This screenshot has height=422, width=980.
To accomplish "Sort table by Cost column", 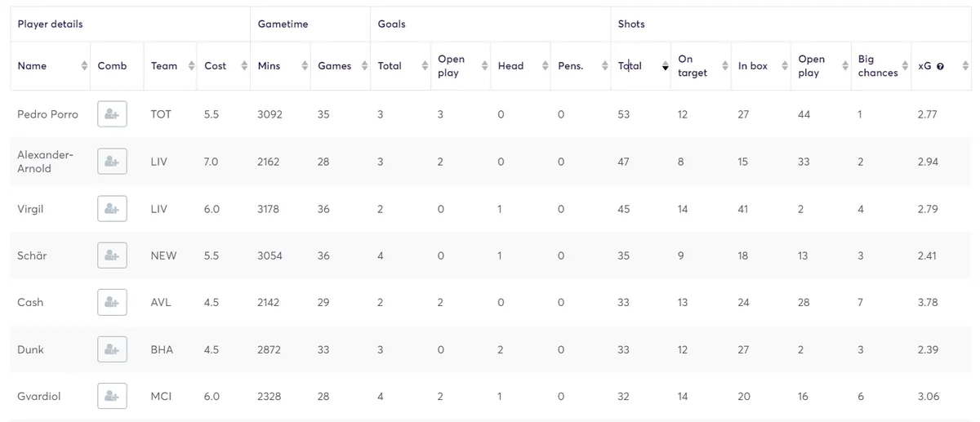I will click(x=224, y=66).
